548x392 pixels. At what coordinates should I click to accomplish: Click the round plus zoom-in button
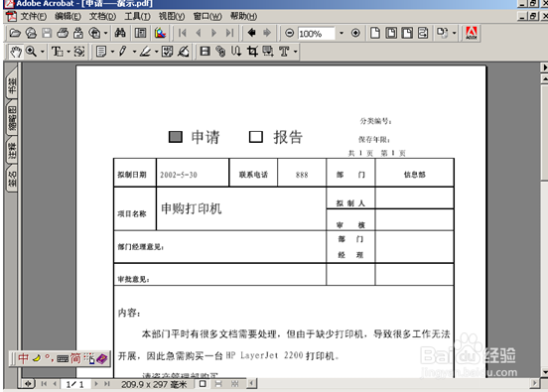pyautogui.click(x=355, y=33)
